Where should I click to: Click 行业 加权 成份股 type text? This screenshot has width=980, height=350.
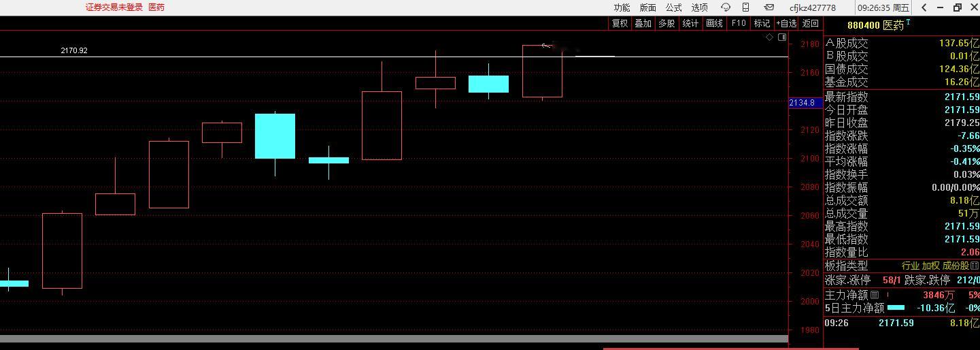tap(935, 266)
